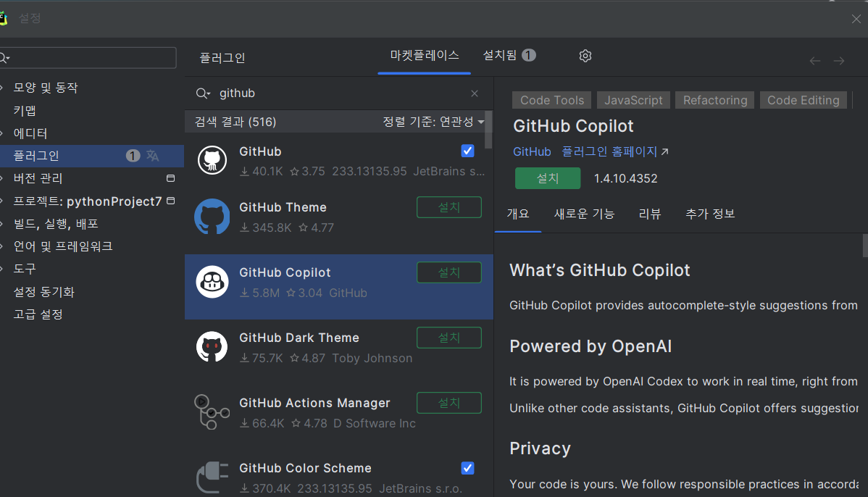Image resolution: width=868 pixels, height=497 pixels.
Task: Click the GitHub plugin octocat icon
Action: [x=212, y=160]
